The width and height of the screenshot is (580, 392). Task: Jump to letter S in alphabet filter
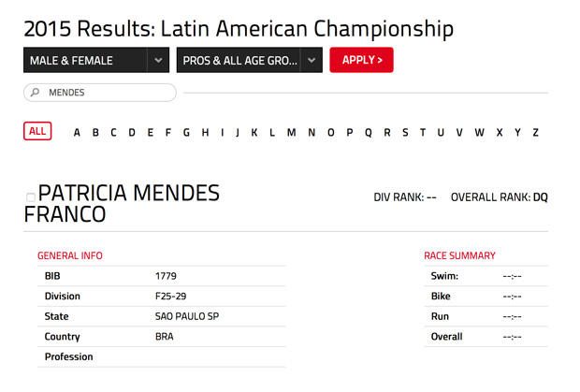pyautogui.click(x=405, y=133)
